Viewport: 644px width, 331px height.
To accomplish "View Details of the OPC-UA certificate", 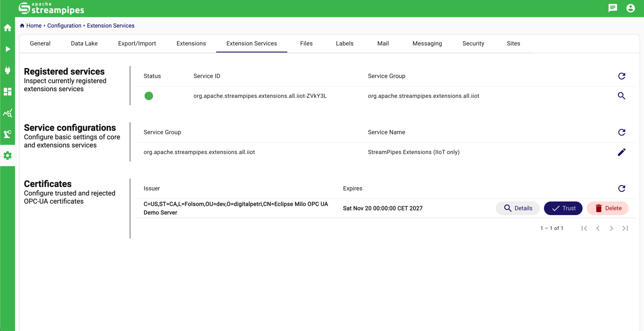I will pos(517,208).
